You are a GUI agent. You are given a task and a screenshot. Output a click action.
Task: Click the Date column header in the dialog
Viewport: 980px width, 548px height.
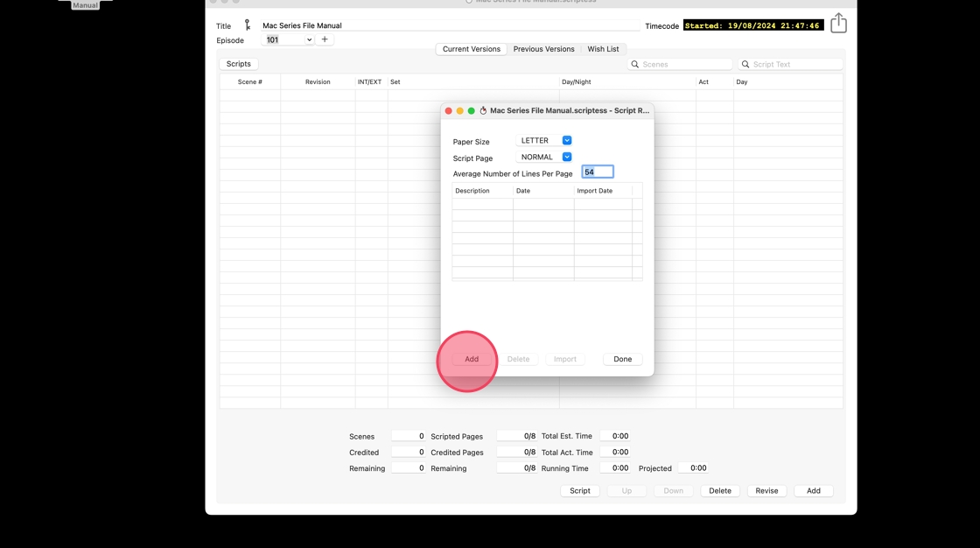[543, 191]
